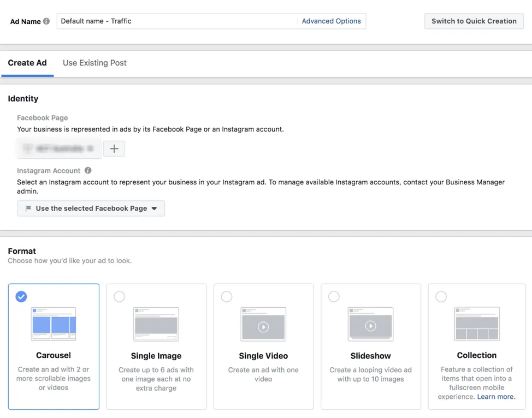Switch to the Create Ad tab
Viewport: 532px width, 418px height.
(27, 63)
